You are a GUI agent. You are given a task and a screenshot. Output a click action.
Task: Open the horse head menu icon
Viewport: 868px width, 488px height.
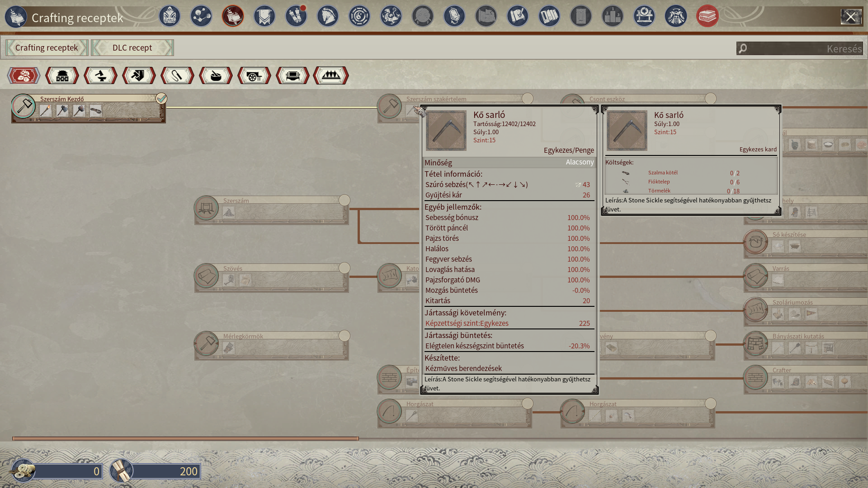[x=328, y=16]
